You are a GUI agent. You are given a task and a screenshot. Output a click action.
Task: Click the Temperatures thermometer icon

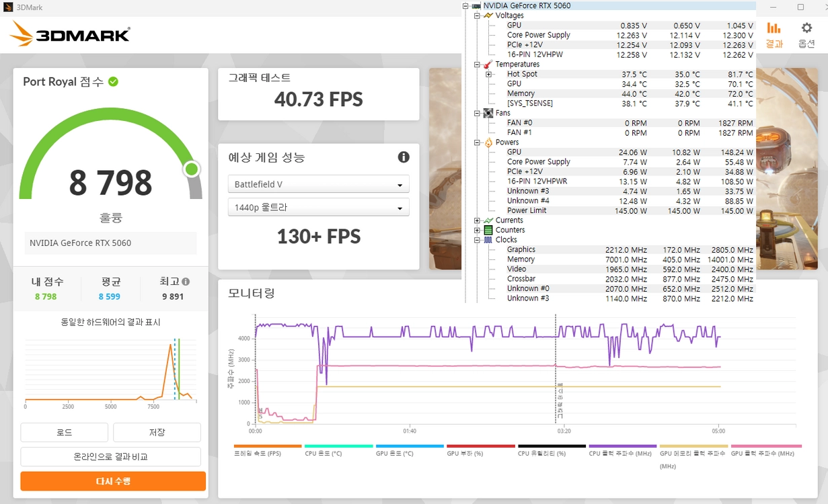coord(488,65)
